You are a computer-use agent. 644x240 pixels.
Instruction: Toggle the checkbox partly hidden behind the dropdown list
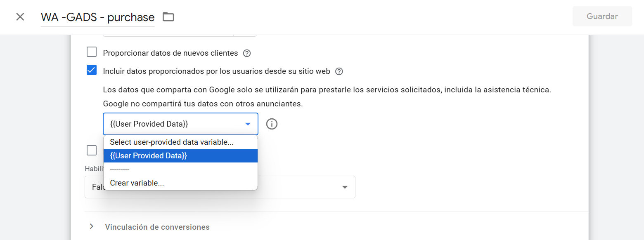coord(92,151)
